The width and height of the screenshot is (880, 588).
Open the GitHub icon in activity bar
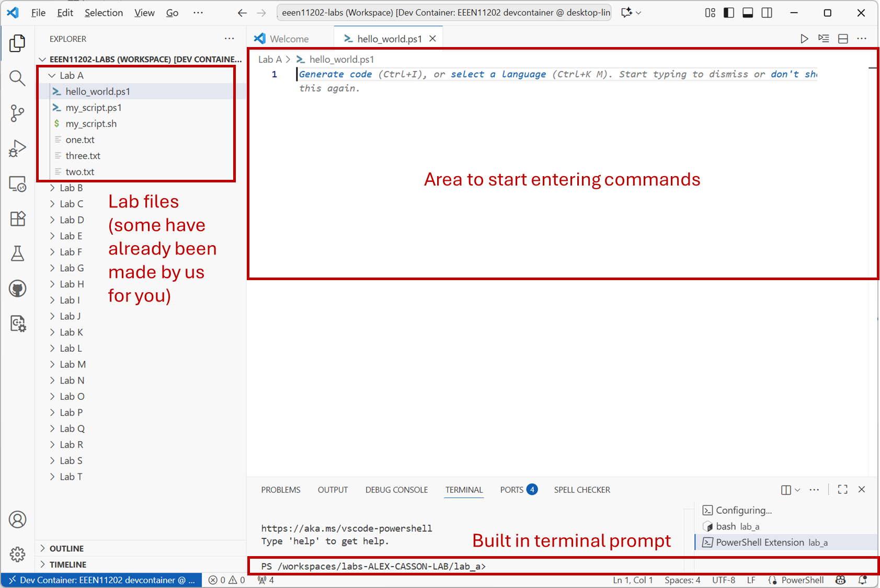(17, 289)
